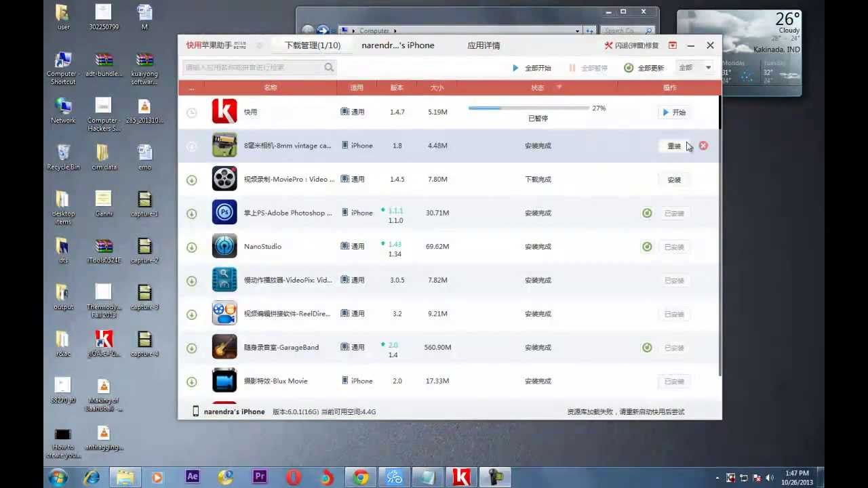868x488 pixels.
Task: Click the clock status icon beside 快用
Action: [x=192, y=113]
